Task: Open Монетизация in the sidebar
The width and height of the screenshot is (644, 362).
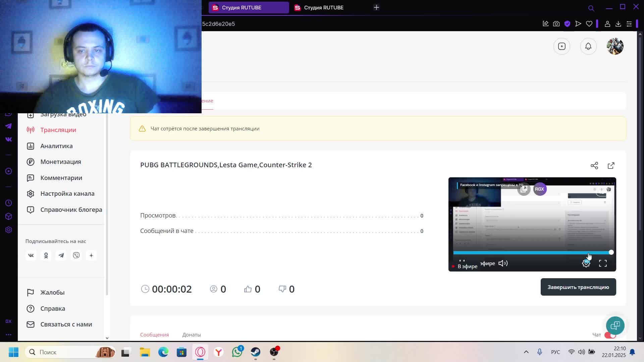Action: coord(60,162)
